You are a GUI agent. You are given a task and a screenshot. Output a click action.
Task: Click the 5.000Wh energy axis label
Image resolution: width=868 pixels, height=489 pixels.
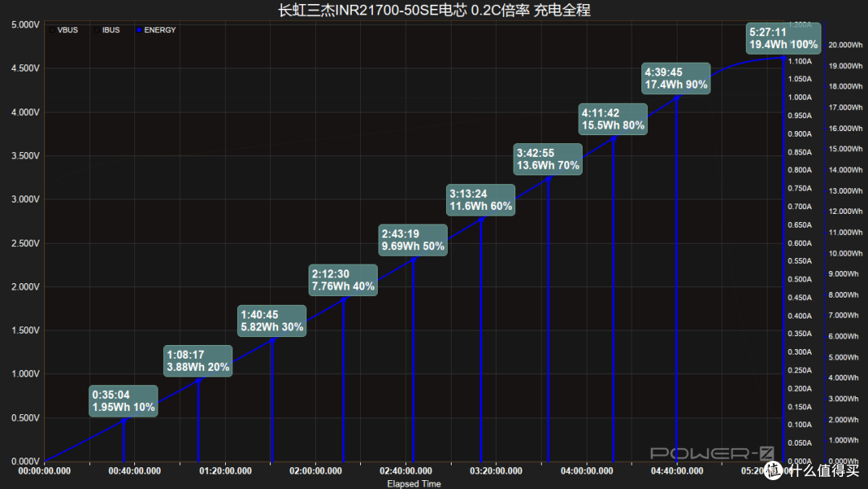coord(844,357)
